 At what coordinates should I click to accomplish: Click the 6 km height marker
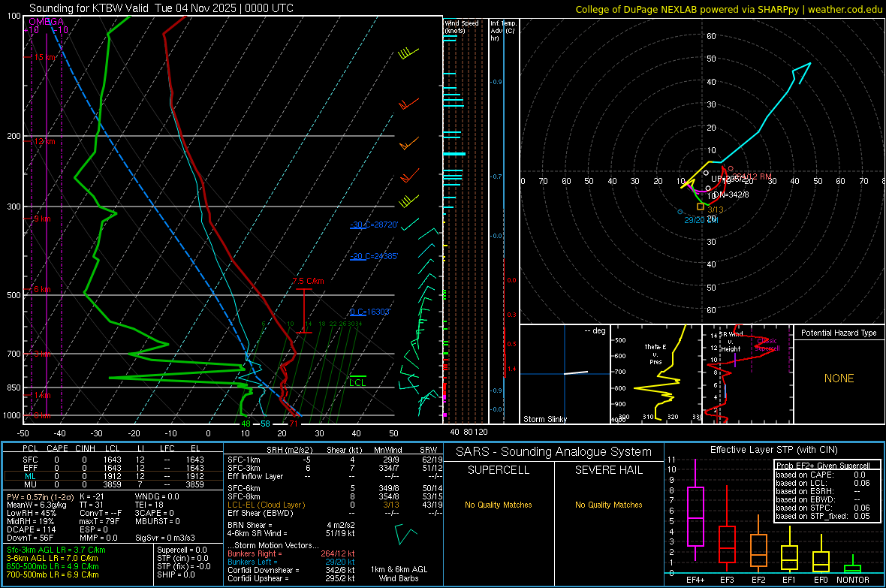click(x=42, y=289)
